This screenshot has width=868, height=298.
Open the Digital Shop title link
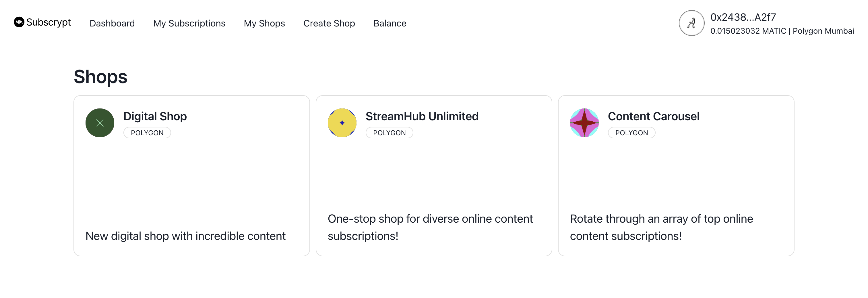pyautogui.click(x=155, y=116)
